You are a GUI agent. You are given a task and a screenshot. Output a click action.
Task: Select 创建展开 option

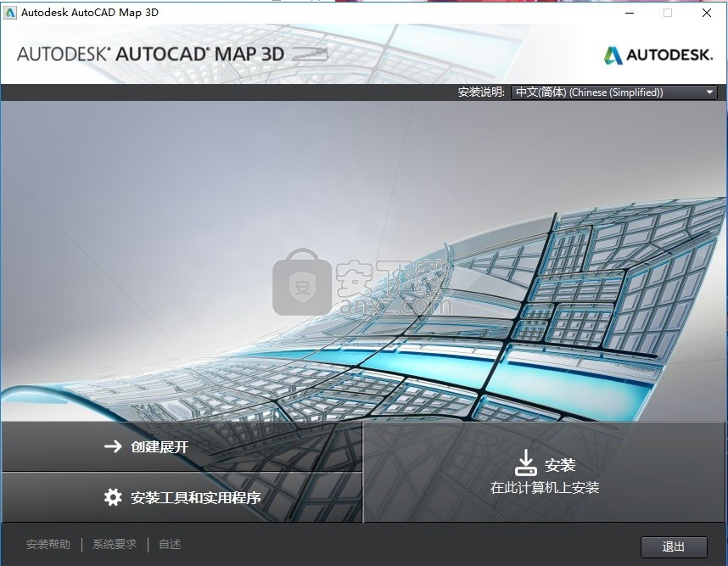click(x=182, y=446)
